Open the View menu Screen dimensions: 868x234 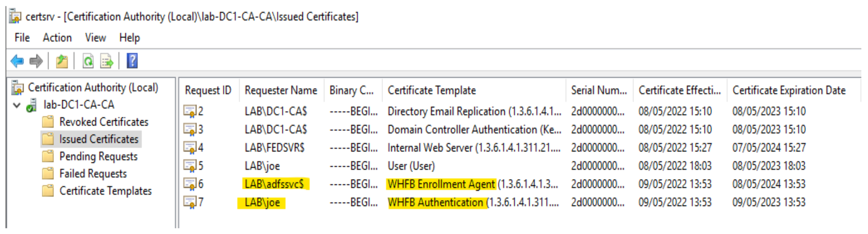pos(95,38)
